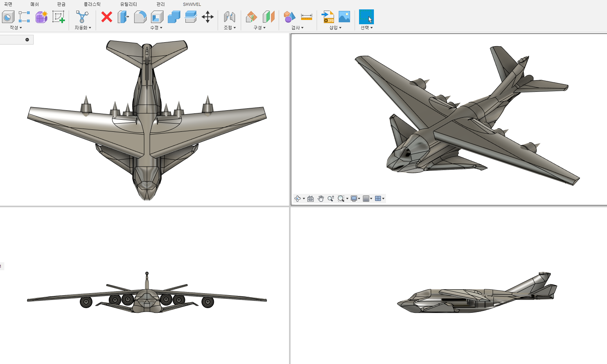Switch to the 메쉬 (Mesh) tab

click(34, 4)
